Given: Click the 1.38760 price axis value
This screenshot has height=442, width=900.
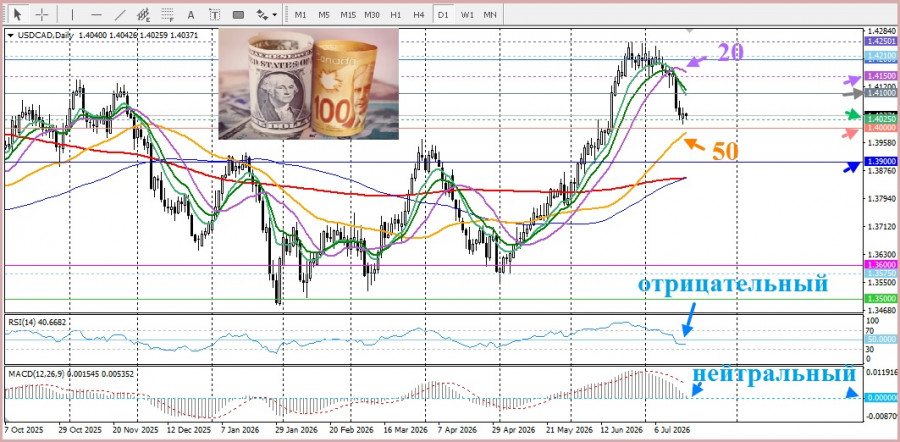Looking at the screenshot, I should [881, 170].
